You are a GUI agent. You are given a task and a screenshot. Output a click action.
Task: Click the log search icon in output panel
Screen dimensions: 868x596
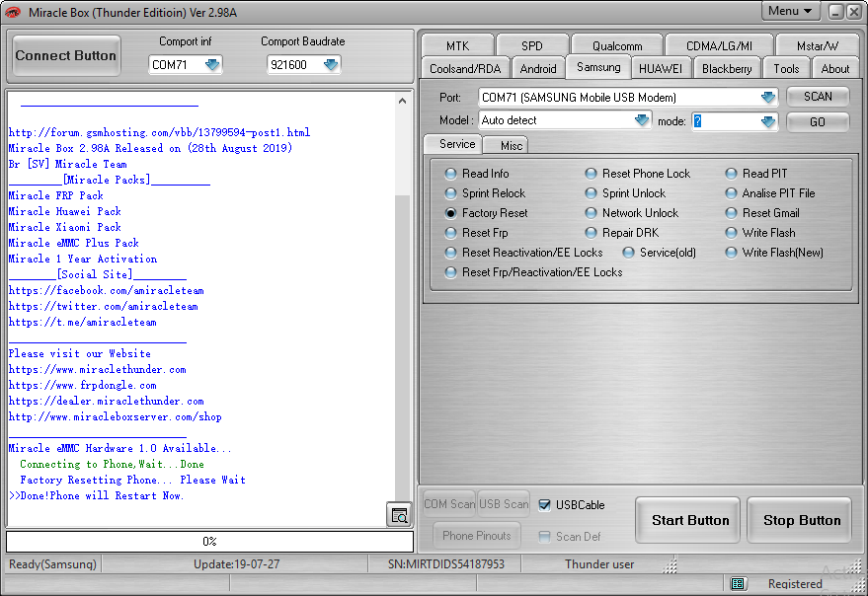coord(399,515)
